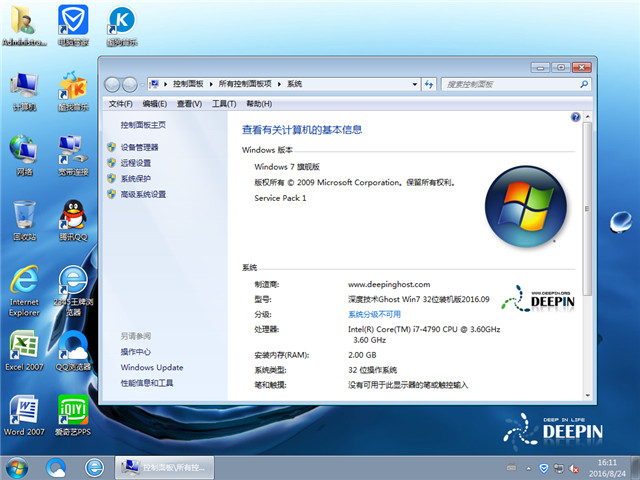640x480 pixels.
Task: Click the 设备管理器 link in the sidebar
Action: tap(139, 147)
